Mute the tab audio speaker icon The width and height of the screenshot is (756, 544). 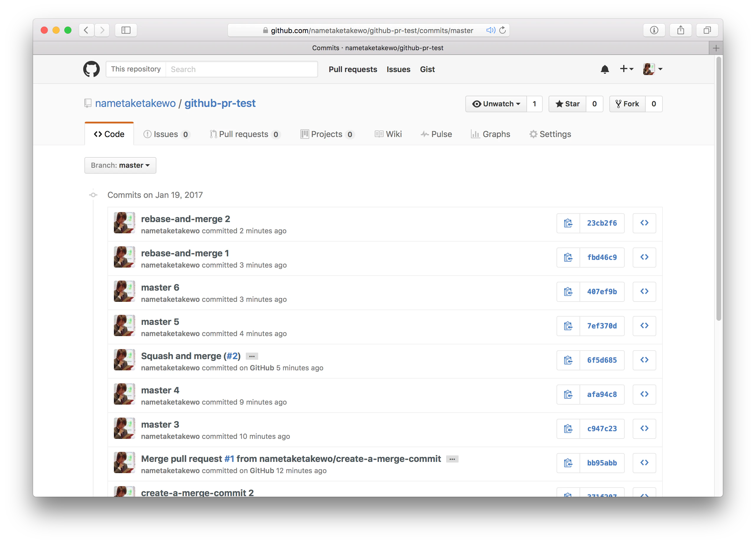491,30
